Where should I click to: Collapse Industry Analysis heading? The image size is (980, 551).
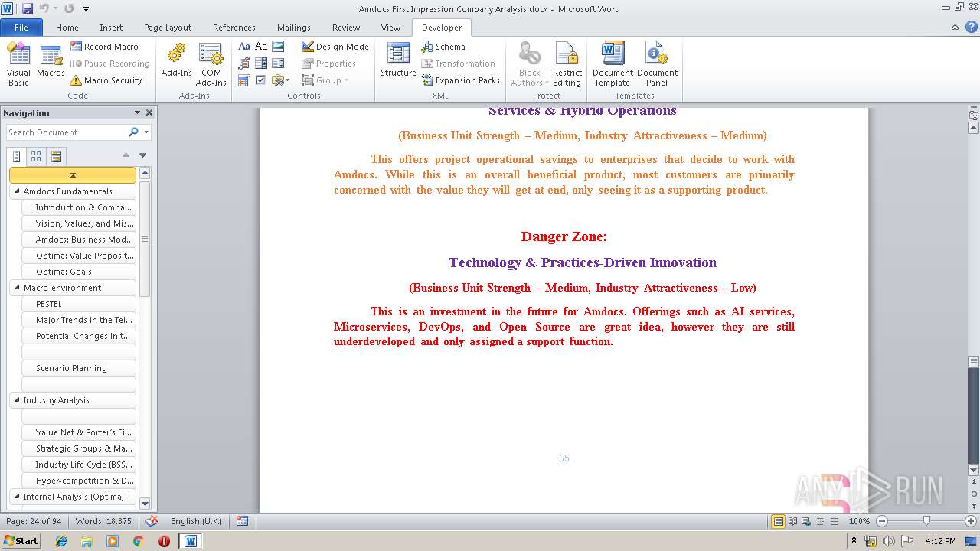coord(17,400)
